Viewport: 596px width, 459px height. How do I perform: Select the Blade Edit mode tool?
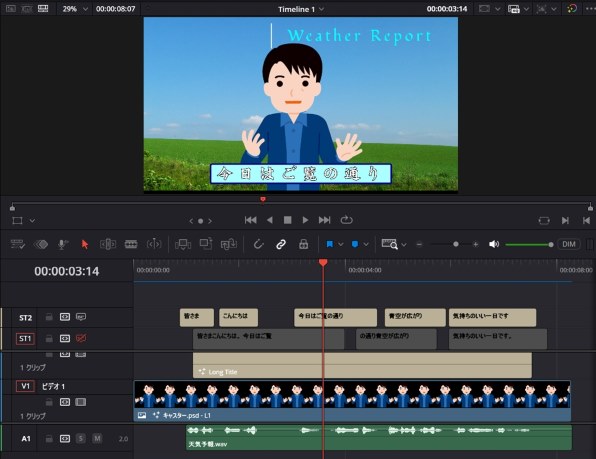(131, 244)
